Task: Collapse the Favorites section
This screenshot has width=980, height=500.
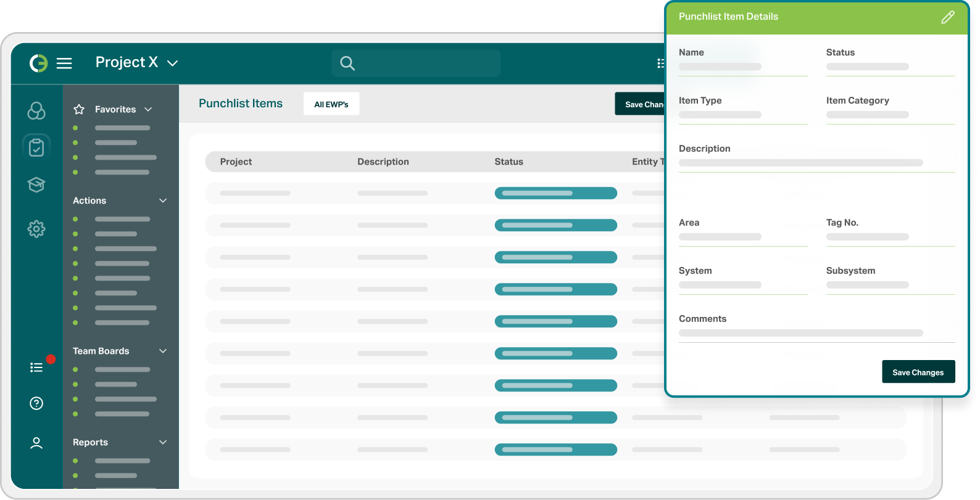Action: pyautogui.click(x=148, y=109)
